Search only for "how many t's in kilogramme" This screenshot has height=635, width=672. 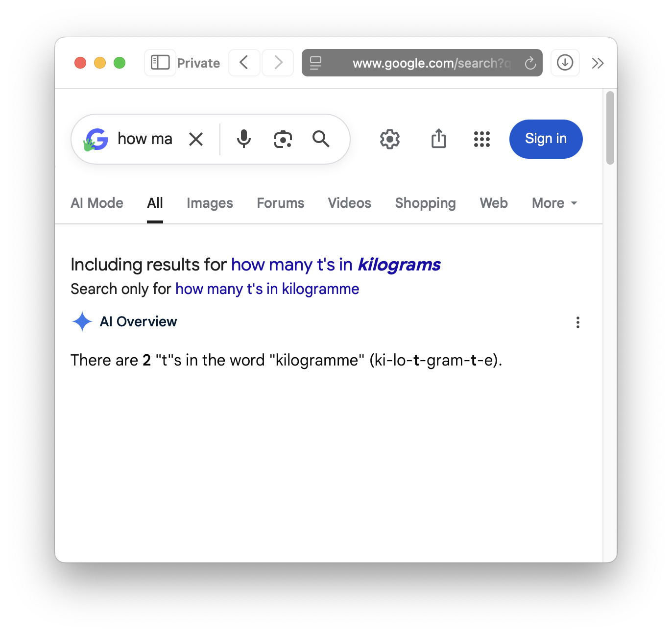point(267,289)
